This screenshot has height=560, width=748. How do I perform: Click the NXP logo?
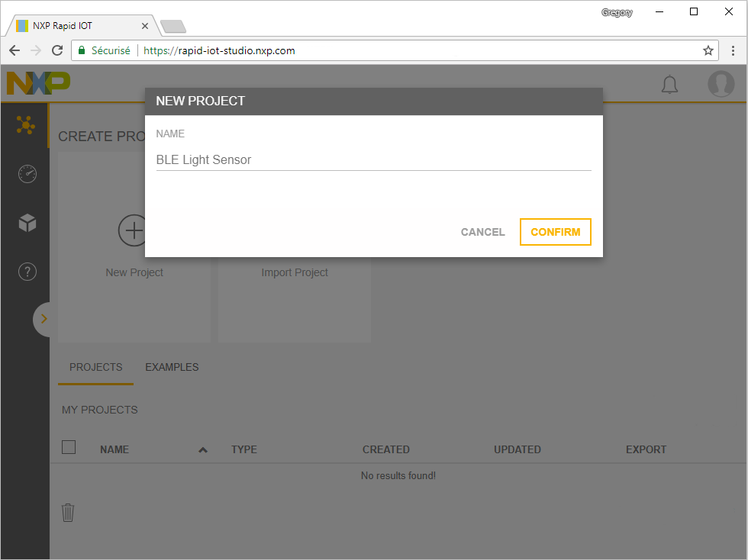point(38,83)
